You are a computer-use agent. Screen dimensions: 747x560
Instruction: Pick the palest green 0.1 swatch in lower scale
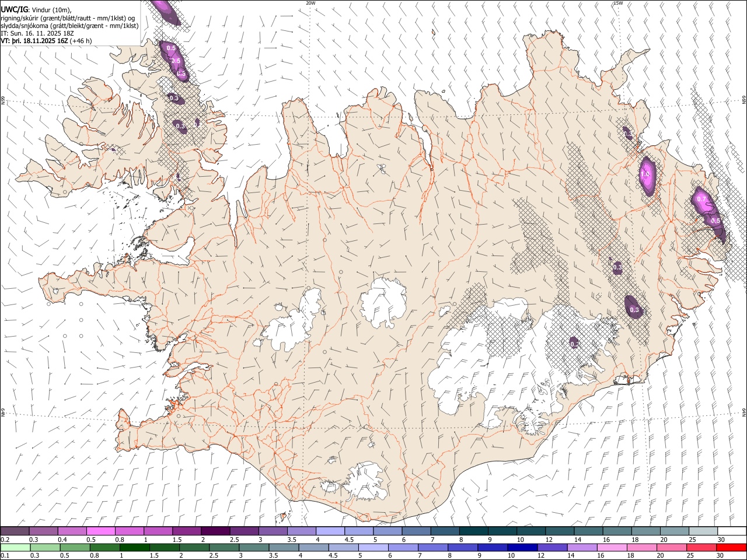tap(15, 547)
